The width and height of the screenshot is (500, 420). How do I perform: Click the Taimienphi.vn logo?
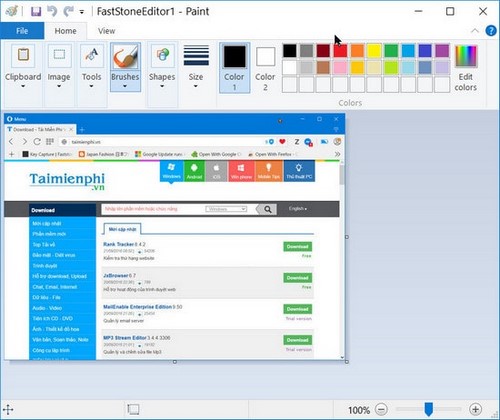[x=67, y=181]
